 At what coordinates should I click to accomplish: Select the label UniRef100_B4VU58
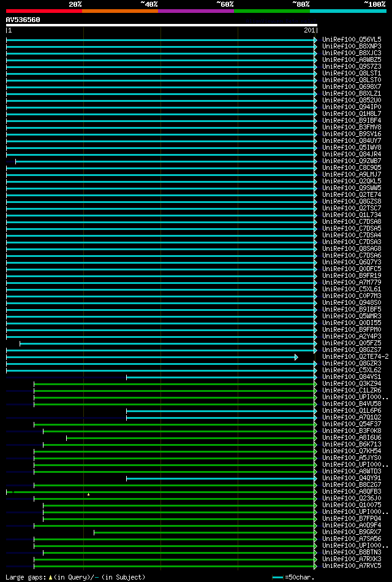click(352, 404)
